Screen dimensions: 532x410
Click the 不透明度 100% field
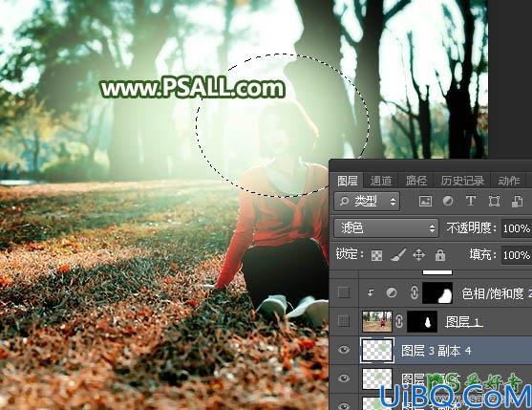click(517, 228)
